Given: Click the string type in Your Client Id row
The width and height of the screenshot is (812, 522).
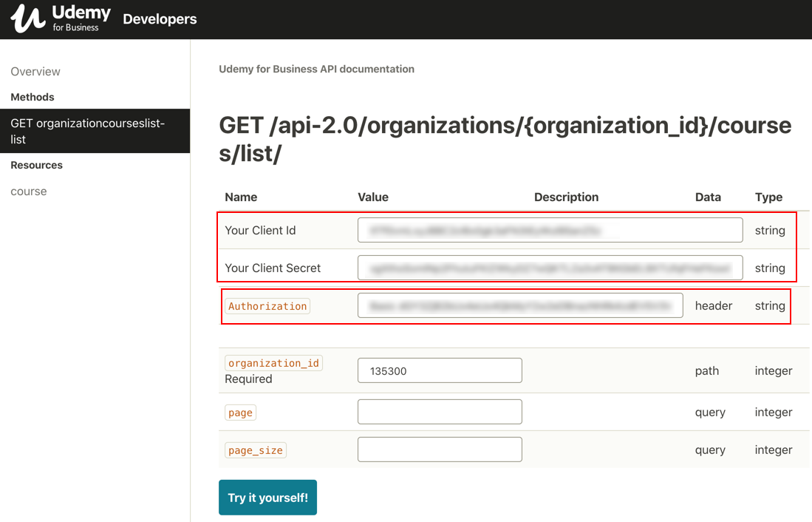Looking at the screenshot, I should pos(770,230).
